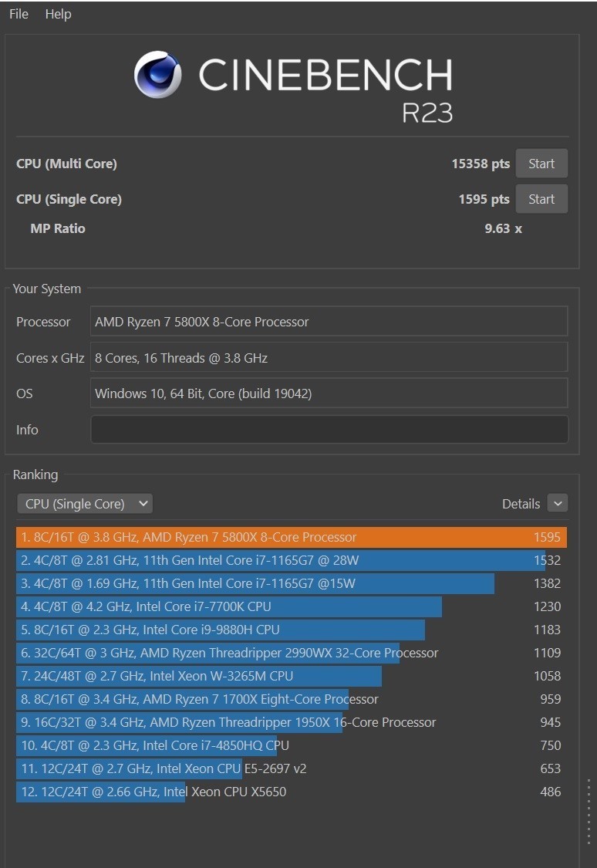Select ranking row 6 Threadripper 2990WX
597x868 pixels.
point(292,654)
